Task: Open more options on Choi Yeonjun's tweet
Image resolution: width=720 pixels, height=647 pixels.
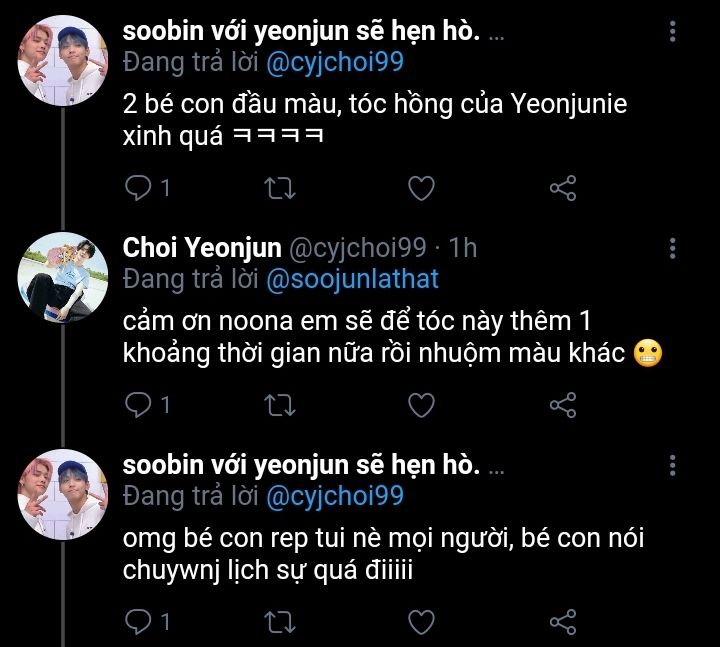Action: click(x=673, y=248)
